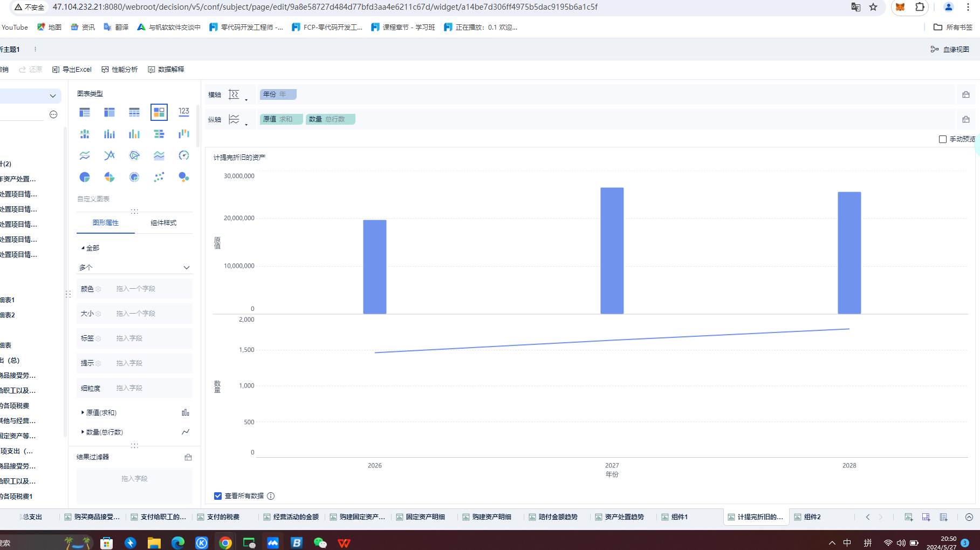The height and width of the screenshot is (550, 980).
Task: Open the 组件2 sheet tab
Action: [807, 517]
